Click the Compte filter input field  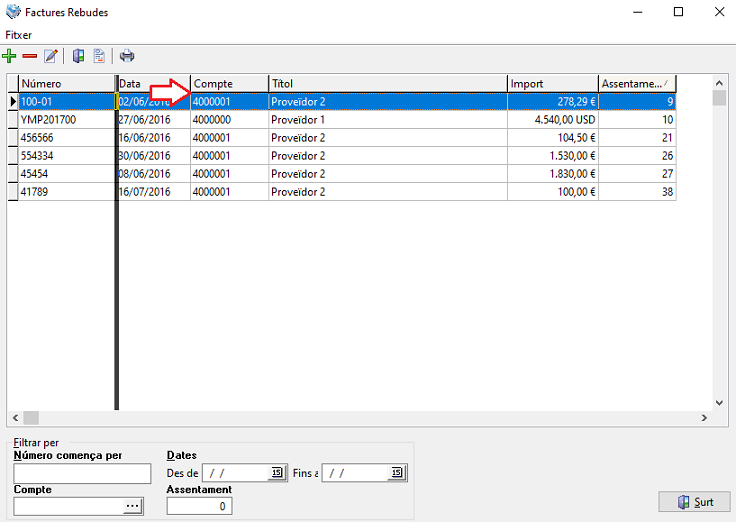coord(69,506)
